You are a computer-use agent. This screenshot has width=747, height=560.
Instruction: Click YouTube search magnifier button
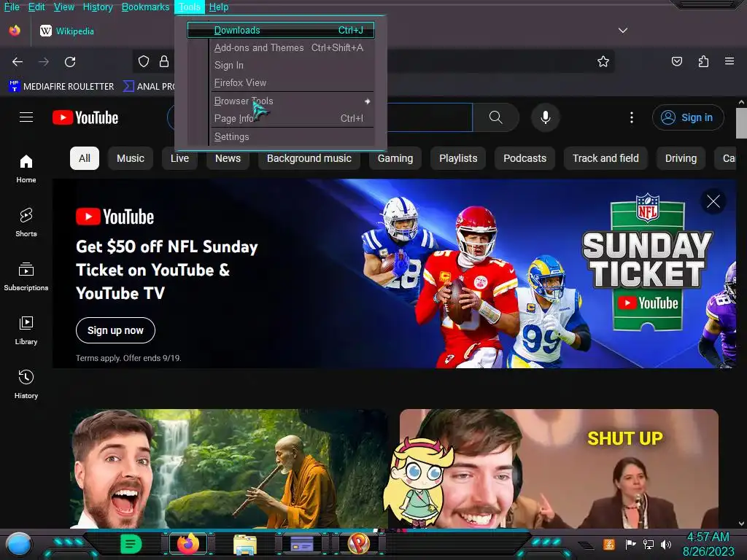coord(495,117)
